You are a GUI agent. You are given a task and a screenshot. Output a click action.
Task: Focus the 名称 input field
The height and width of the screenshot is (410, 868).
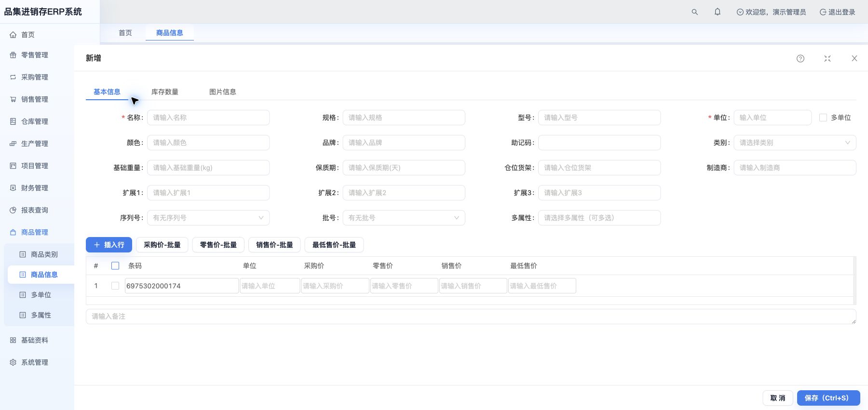pyautogui.click(x=208, y=118)
